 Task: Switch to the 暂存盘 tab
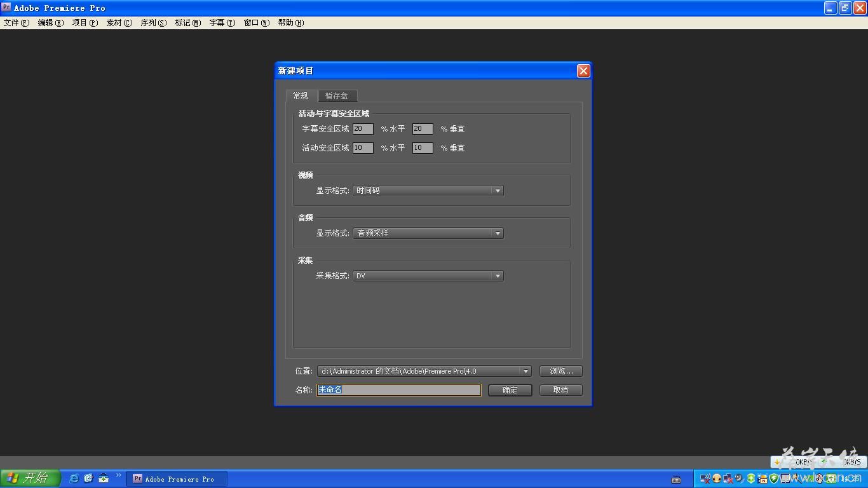pos(337,96)
